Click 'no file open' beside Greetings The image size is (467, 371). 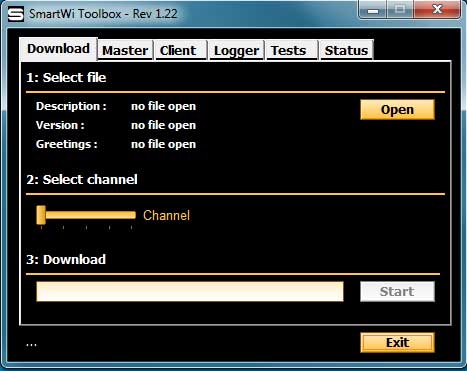pos(164,144)
